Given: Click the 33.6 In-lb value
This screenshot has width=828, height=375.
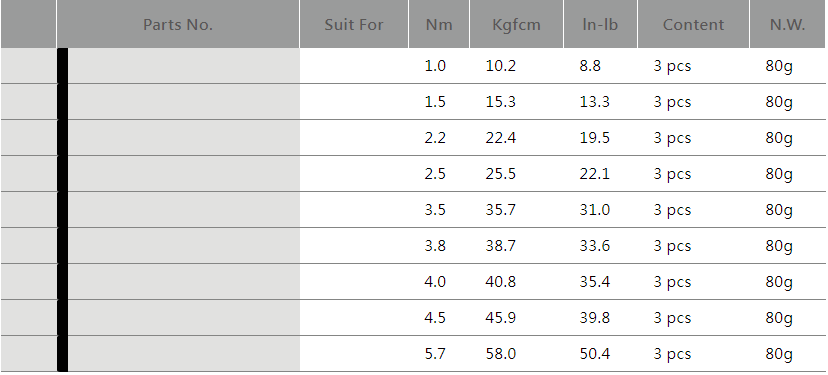Looking at the screenshot, I should (595, 246).
